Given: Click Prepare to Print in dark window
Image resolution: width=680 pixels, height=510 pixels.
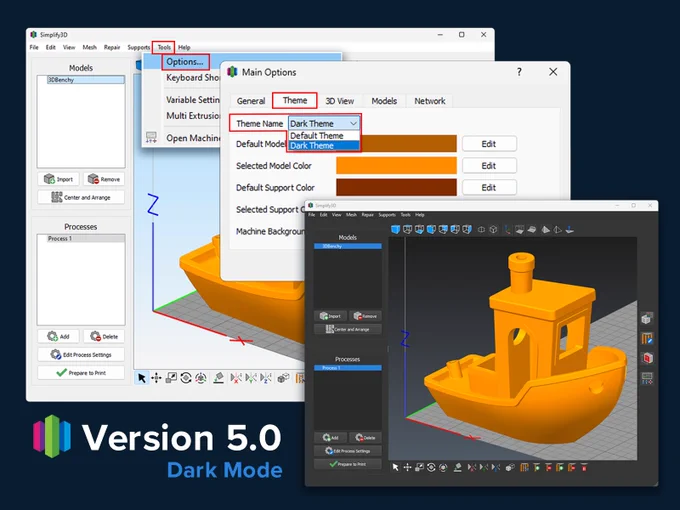Looking at the screenshot, I should coord(348,464).
